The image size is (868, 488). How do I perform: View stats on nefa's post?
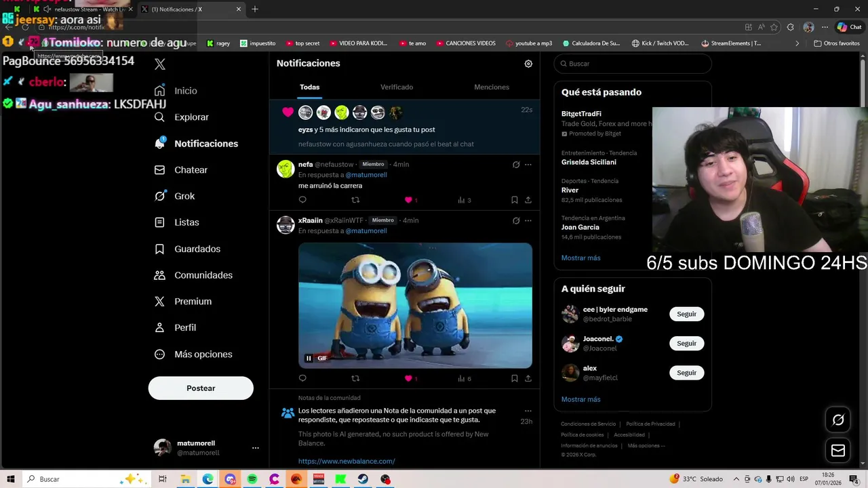click(465, 200)
